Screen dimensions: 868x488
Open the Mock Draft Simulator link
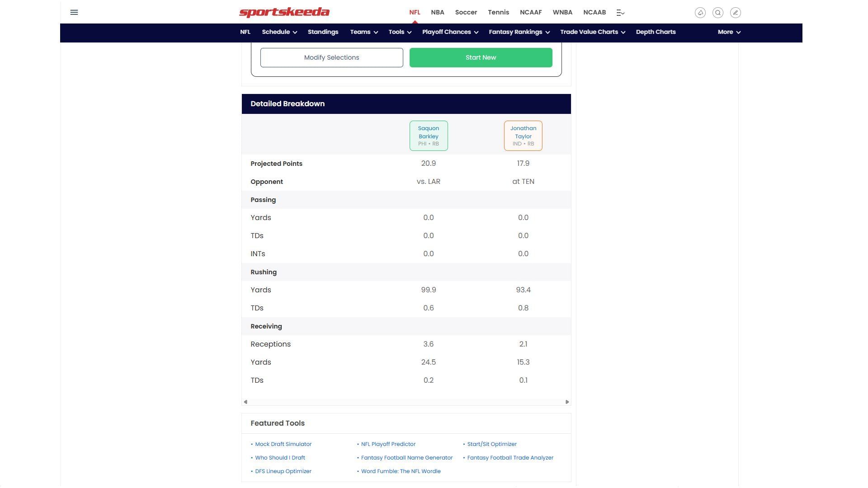(x=283, y=444)
